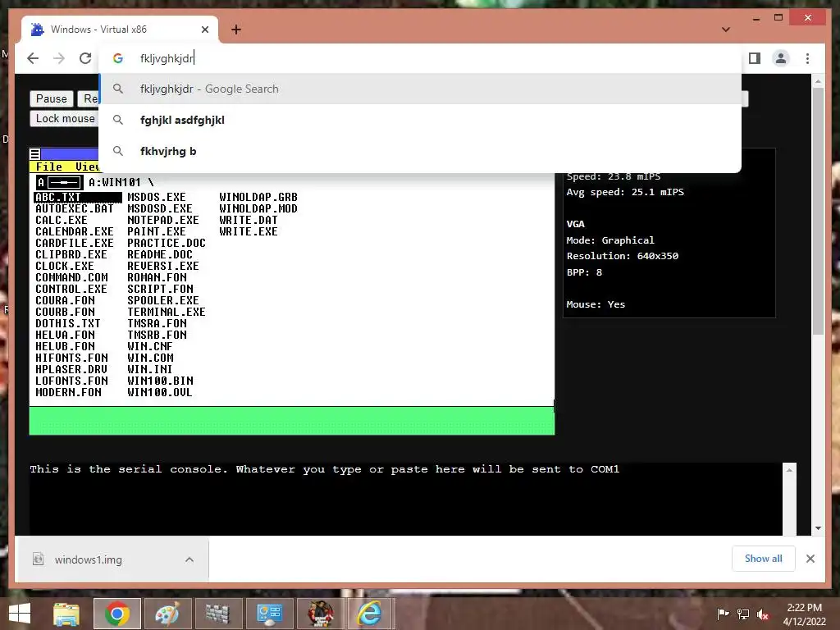Open a new tab with the plus icon
This screenshot has height=630, width=840.
[x=235, y=30]
